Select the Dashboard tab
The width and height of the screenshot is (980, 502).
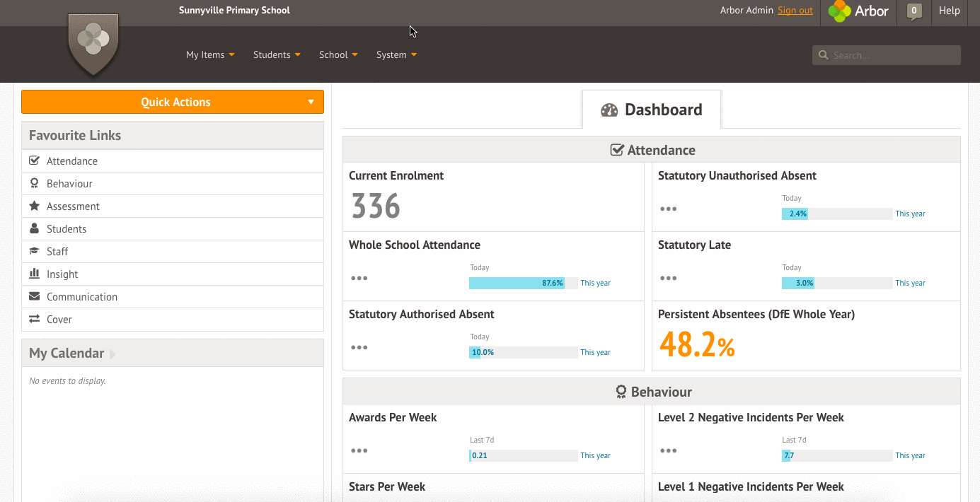point(652,110)
